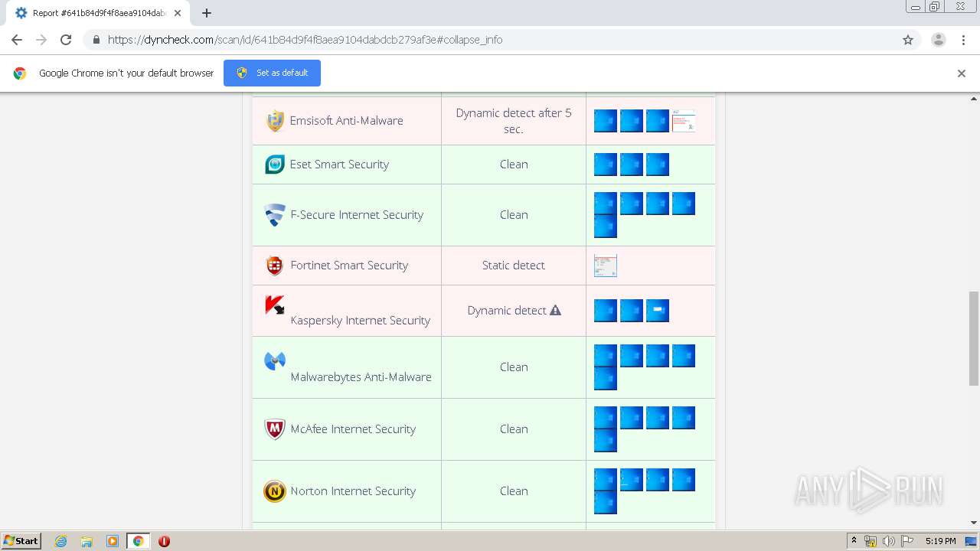This screenshot has width=980, height=551.
Task: Click the Clean result for Eset Smart Security
Action: pyautogui.click(x=514, y=165)
